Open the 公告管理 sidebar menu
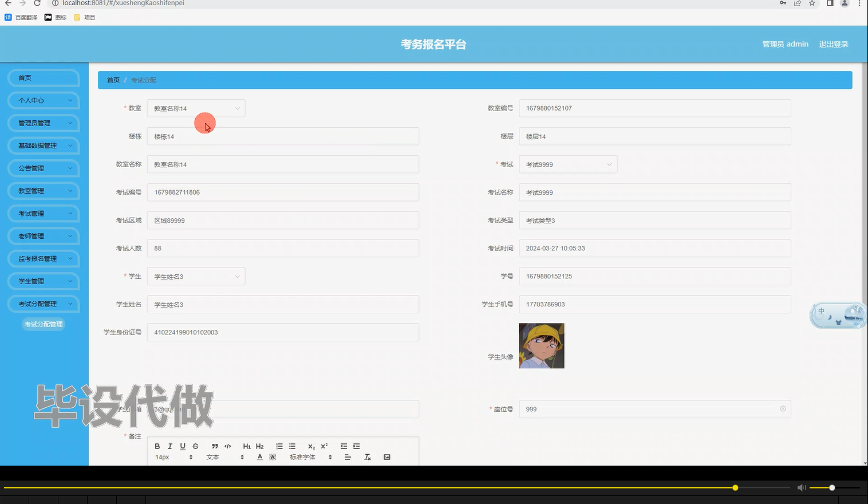The width and height of the screenshot is (868, 504). pyautogui.click(x=43, y=168)
